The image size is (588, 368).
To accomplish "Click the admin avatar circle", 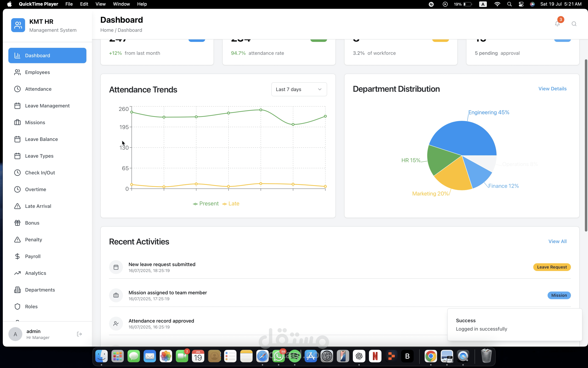I will [x=15, y=334].
